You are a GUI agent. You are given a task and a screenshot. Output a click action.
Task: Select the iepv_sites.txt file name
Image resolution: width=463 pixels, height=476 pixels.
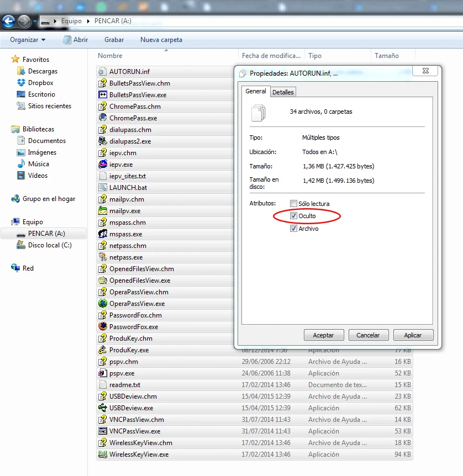coord(128,176)
